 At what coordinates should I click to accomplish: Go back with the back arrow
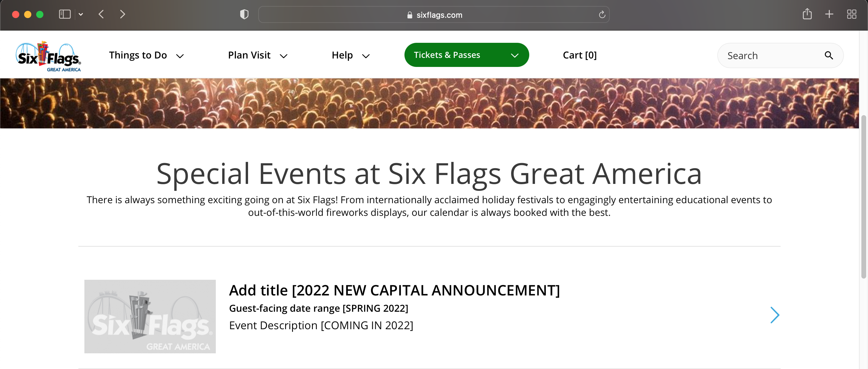point(101,14)
